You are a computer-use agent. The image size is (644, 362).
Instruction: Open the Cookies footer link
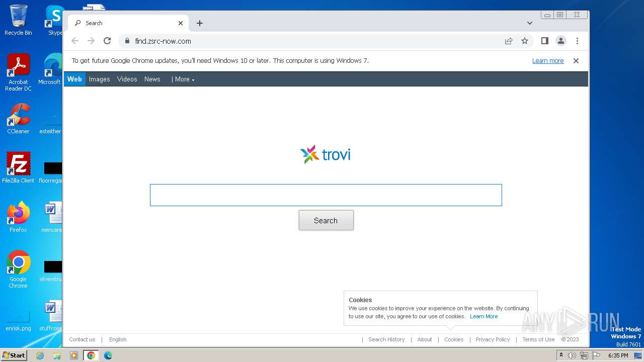point(454,339)
